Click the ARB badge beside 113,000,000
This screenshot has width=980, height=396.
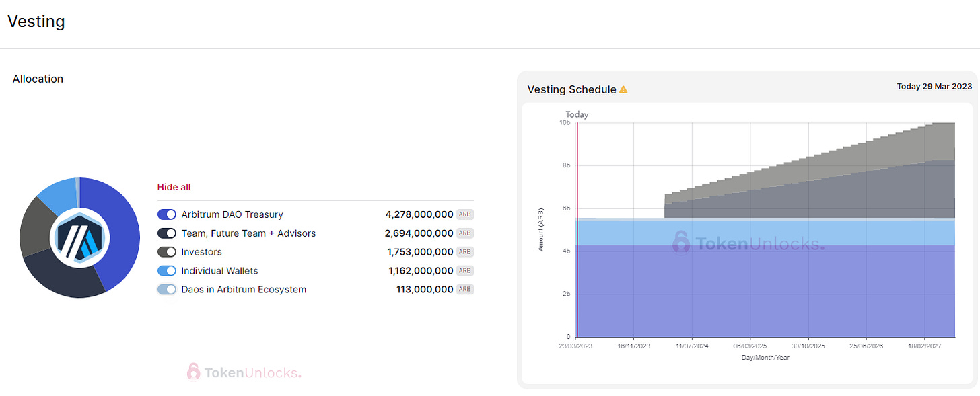pos(465,290)
